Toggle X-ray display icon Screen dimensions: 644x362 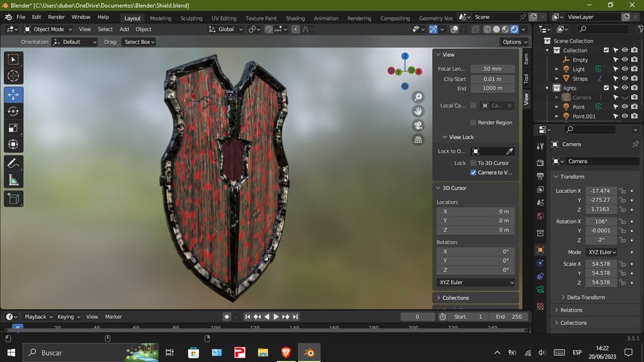point(476,30)
